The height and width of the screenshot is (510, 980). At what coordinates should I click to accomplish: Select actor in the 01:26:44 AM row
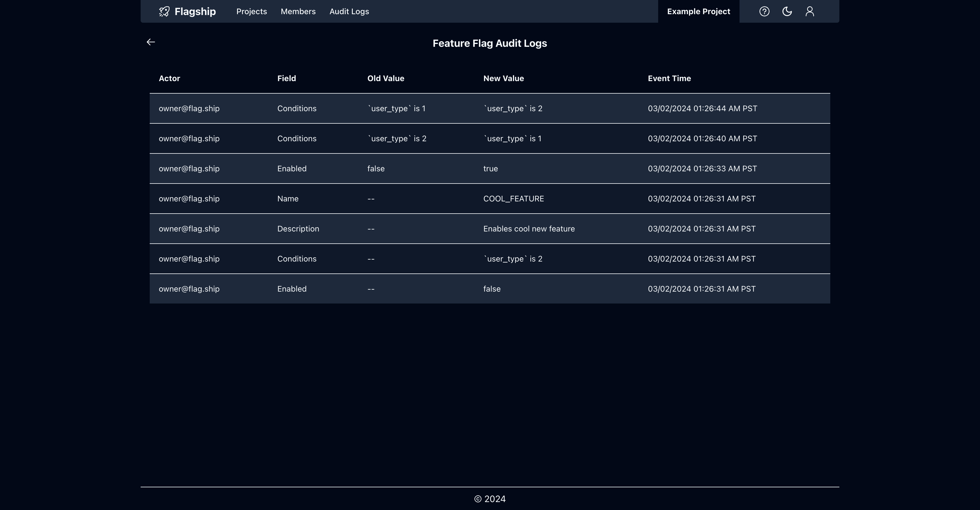(189, 108)
